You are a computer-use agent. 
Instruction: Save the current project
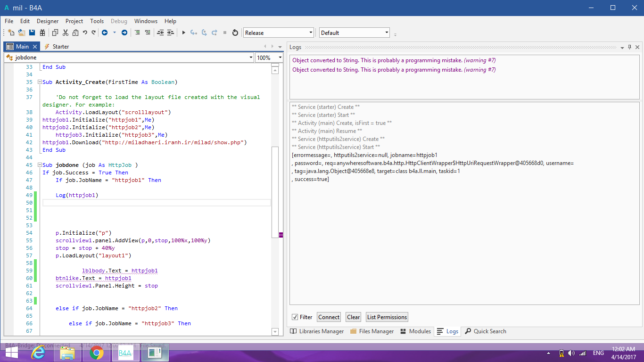tap(32, 32)
